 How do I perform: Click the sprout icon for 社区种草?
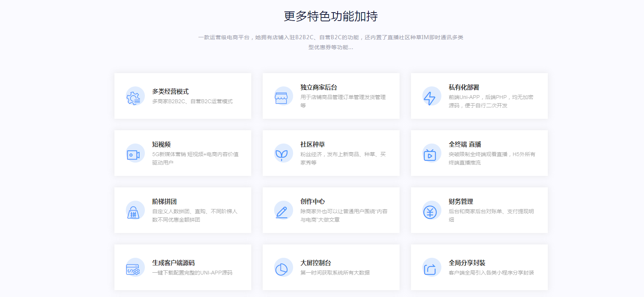point(281,155)
